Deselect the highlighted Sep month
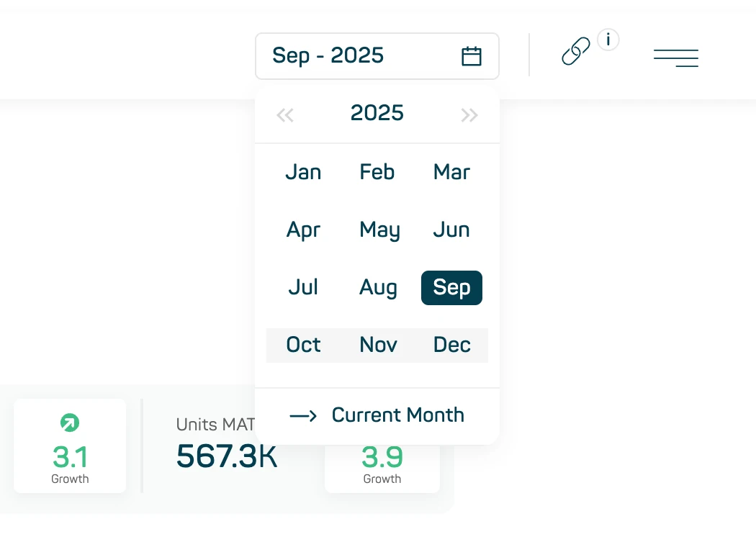The width and height of the screenshot is (756, 547). 451,287
